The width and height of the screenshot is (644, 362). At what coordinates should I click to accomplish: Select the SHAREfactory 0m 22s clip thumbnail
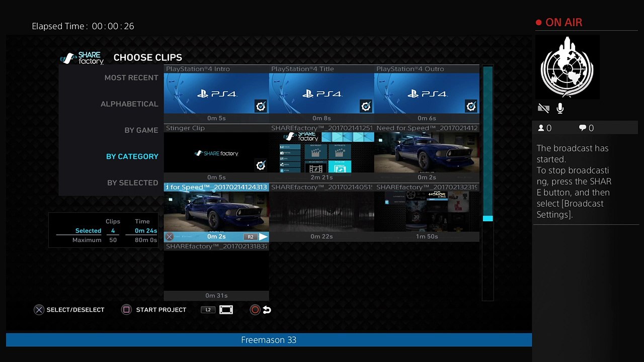pos(321,212)
